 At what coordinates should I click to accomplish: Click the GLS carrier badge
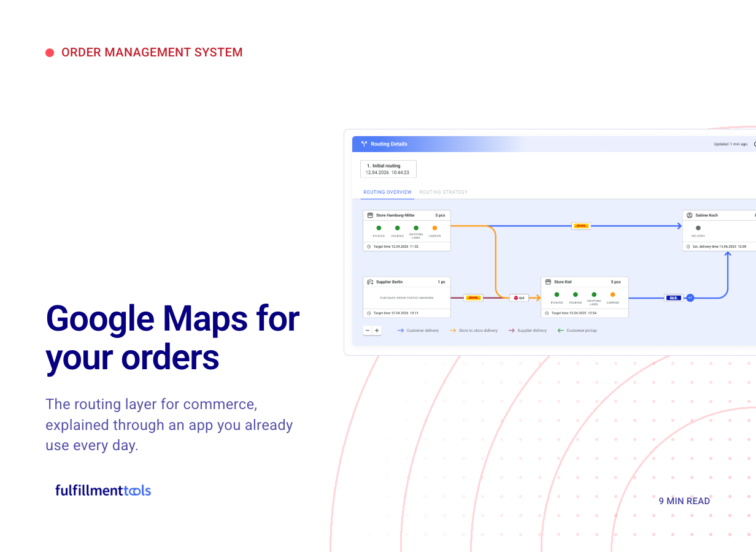tap(674, 297)
